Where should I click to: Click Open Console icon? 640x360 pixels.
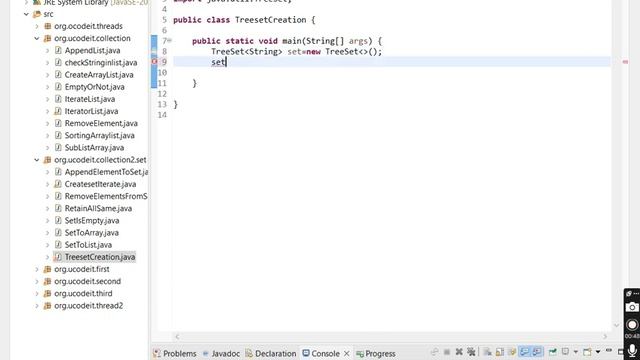pos(587,352)
